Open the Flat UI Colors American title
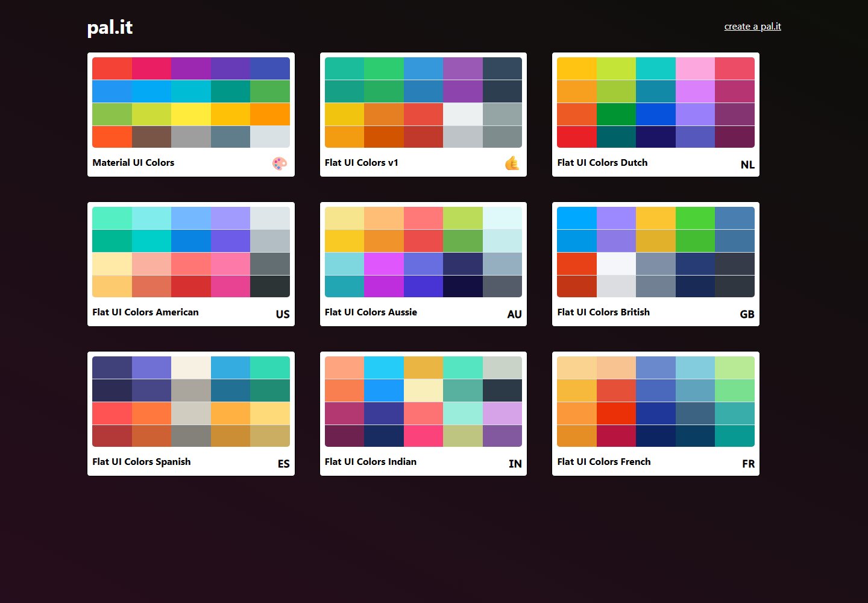This screenshot has height=603, width=868. tap(145, 312)
